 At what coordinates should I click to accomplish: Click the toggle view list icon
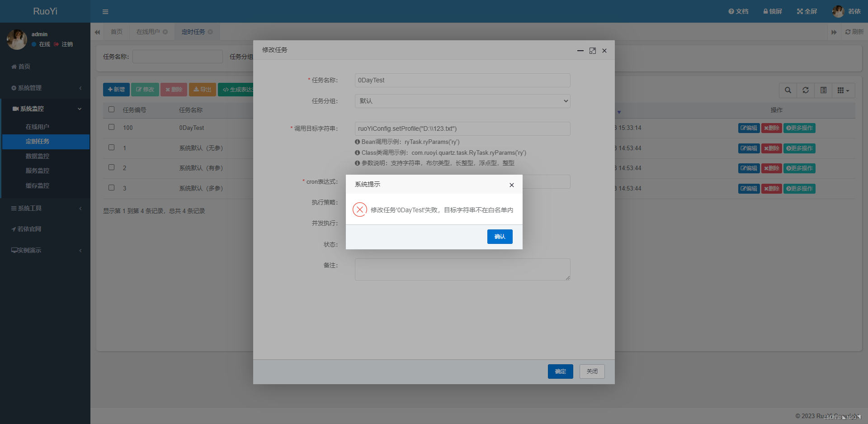(823, 91)
